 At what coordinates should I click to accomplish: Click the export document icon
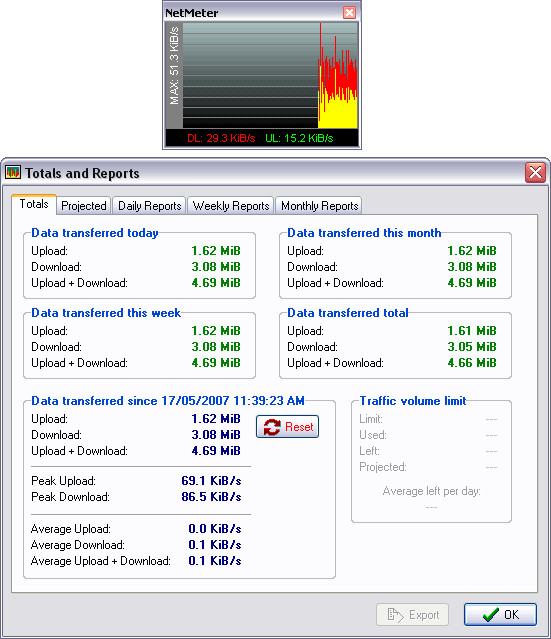tap(395, 615)
